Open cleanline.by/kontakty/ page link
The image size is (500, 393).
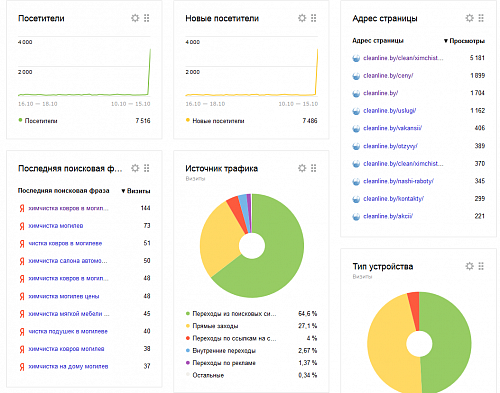393,199
